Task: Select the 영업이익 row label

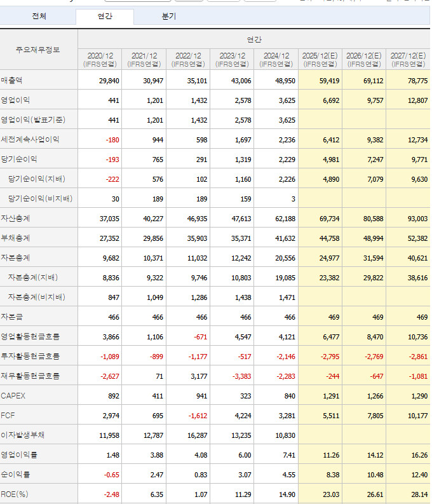Action: pyautogui.click(x=15, y=100)
